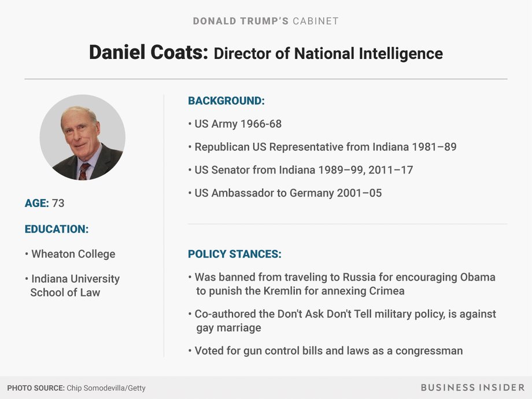Click the POLICY STANCES heading
The image size is (532, 399).
[235, 254]
